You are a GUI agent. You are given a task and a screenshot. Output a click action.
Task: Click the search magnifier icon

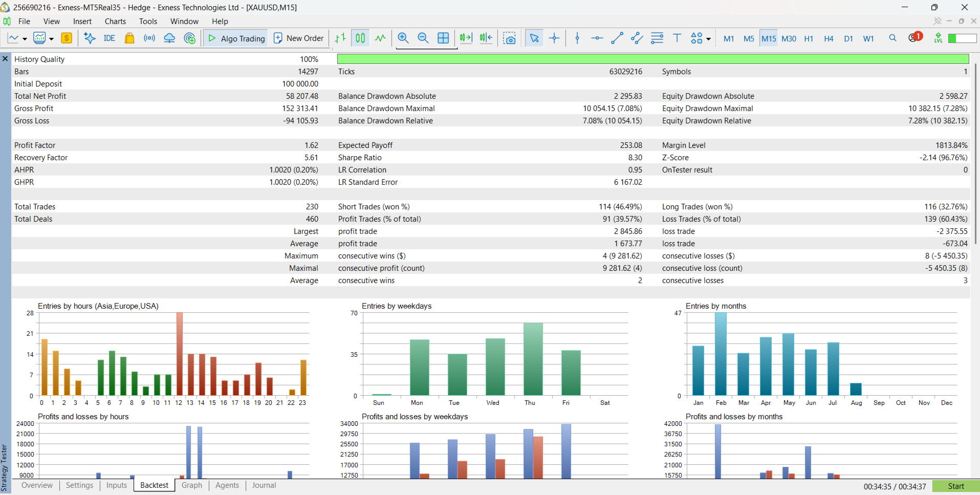coord(892,38)
